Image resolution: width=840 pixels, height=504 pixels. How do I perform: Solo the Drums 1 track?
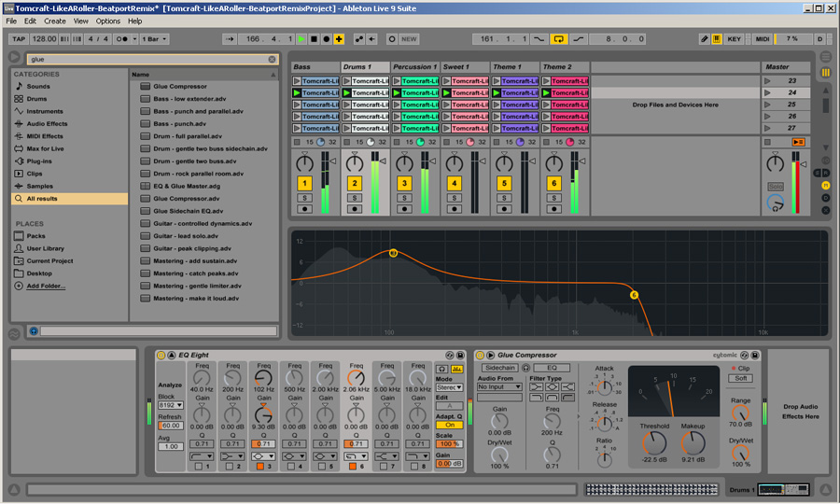coord(354,198)
